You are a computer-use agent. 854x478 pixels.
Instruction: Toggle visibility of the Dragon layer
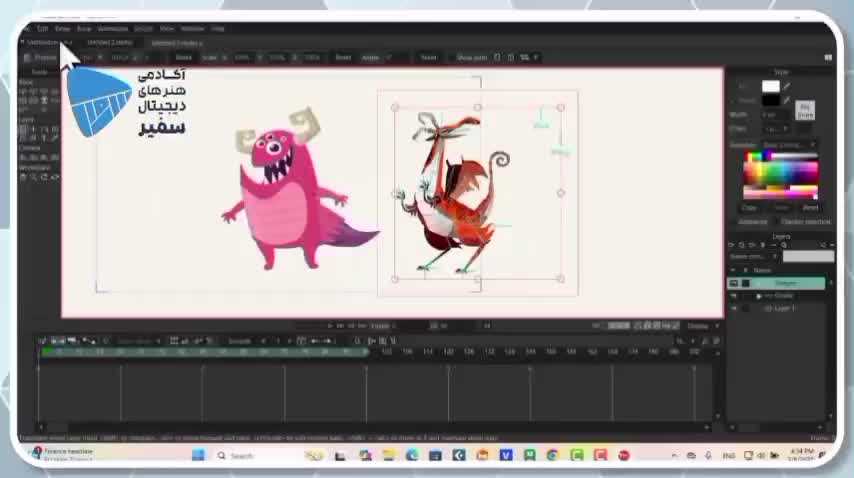(x=733, y=283)
